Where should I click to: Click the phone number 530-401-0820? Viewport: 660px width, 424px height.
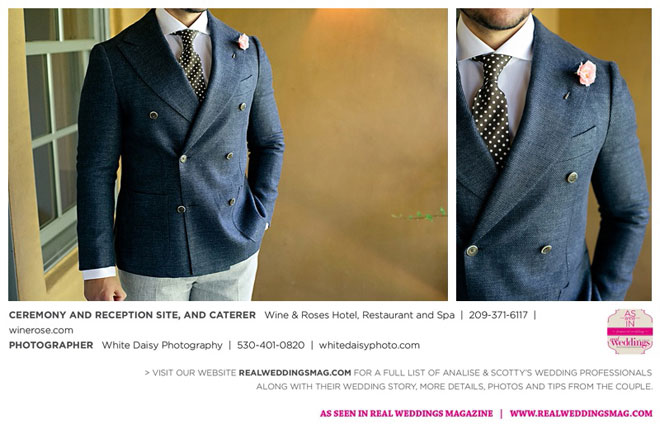click(x=271, y=345)
